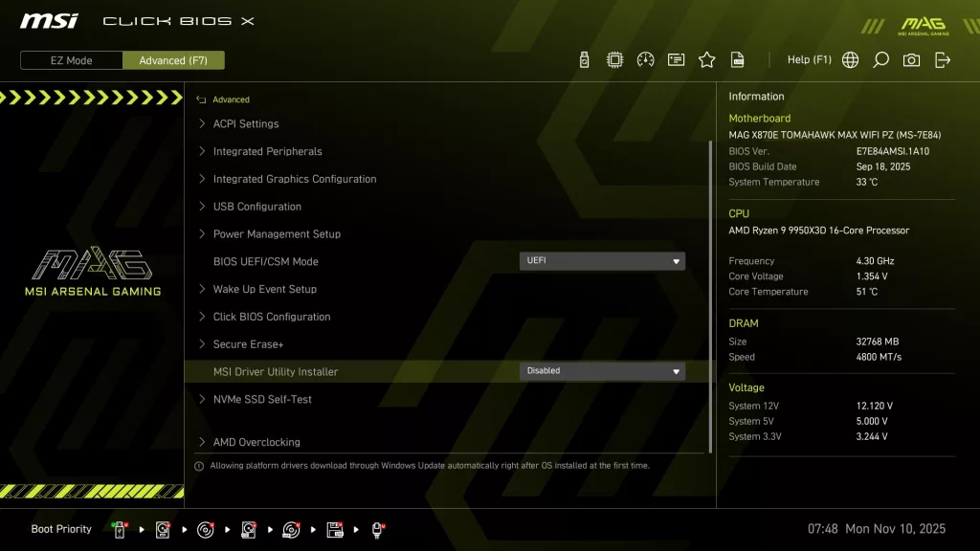
Task: Click the memory settings card icon
Action: (676, 59)
